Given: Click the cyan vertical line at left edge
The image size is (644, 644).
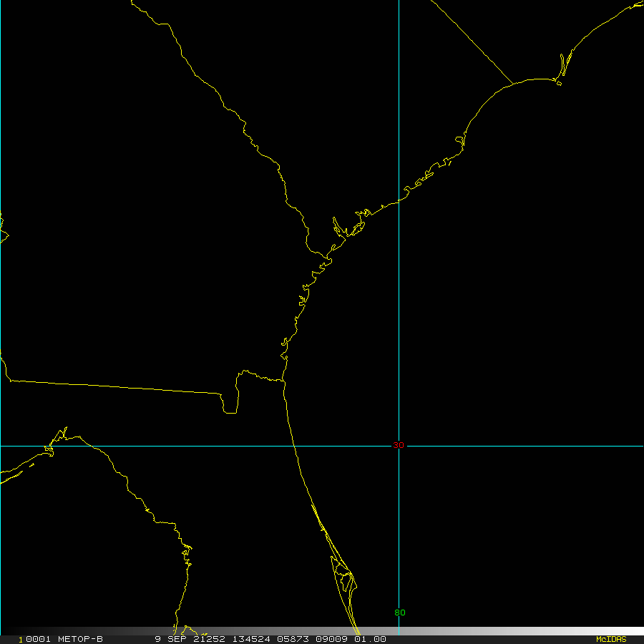Looking at the screenshot, I should (x=1, y=322).
